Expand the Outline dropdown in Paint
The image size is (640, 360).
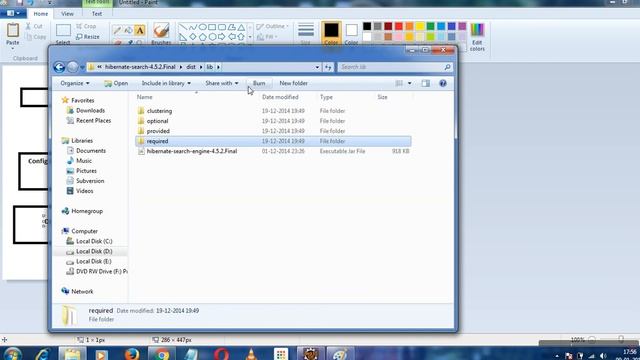click(x=273, y=27)
